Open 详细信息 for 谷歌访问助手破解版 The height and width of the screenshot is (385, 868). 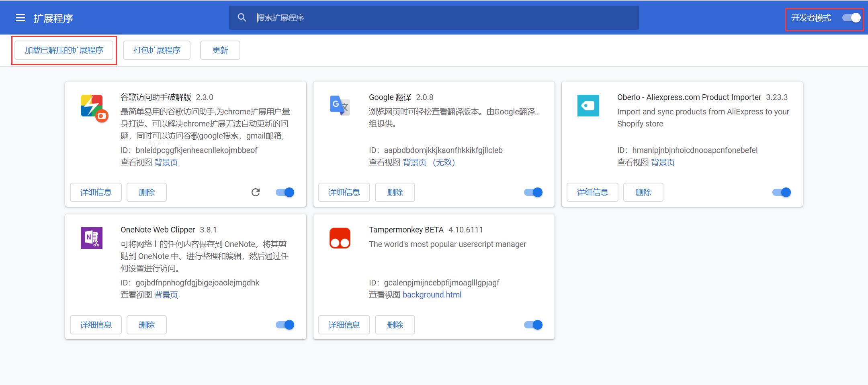[x=96, y=192]
